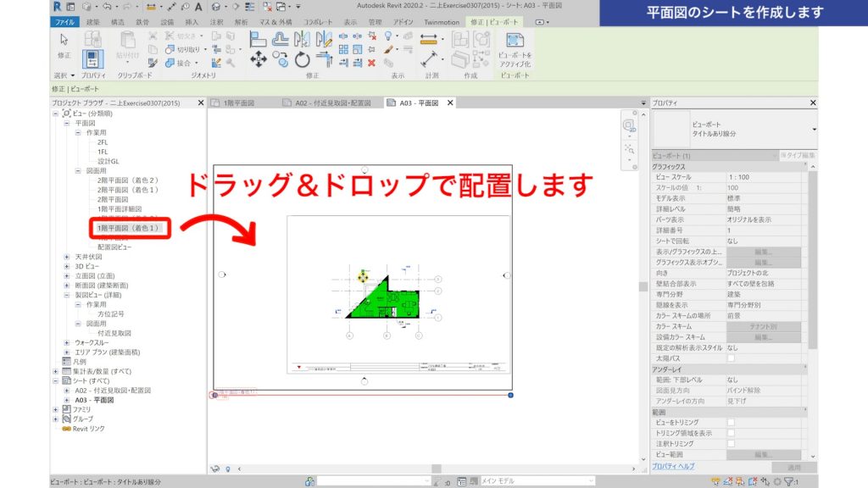Enable the 太陽パス checkbox
The width and height of the screenshot is (868, 488).
pos(731,358)
